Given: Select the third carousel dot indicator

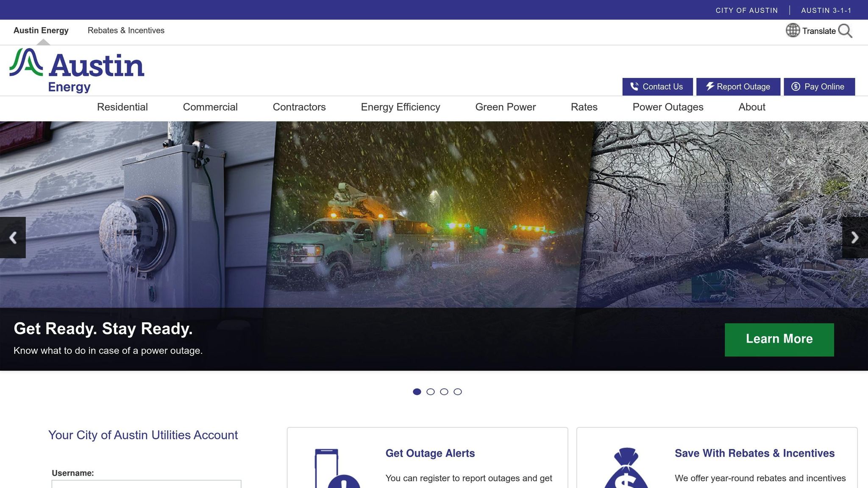Looking at the screenshot, I should tap(444, 392).
